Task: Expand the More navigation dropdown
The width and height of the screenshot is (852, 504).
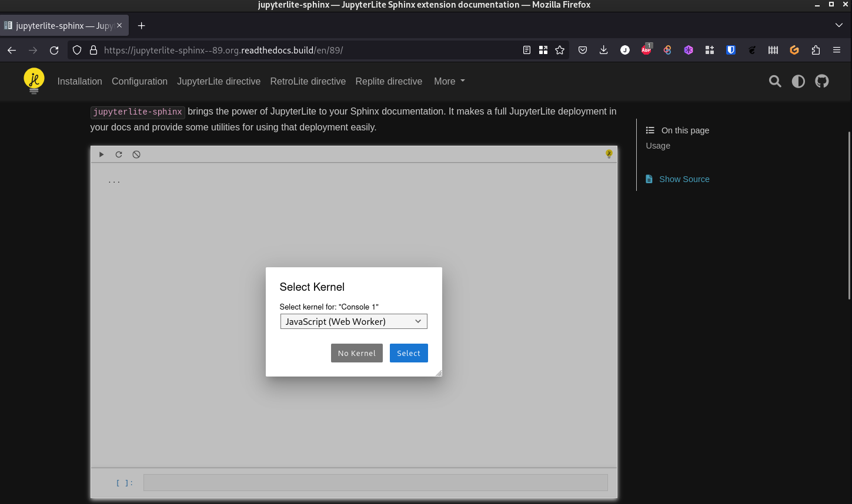Action: (449, 81)
